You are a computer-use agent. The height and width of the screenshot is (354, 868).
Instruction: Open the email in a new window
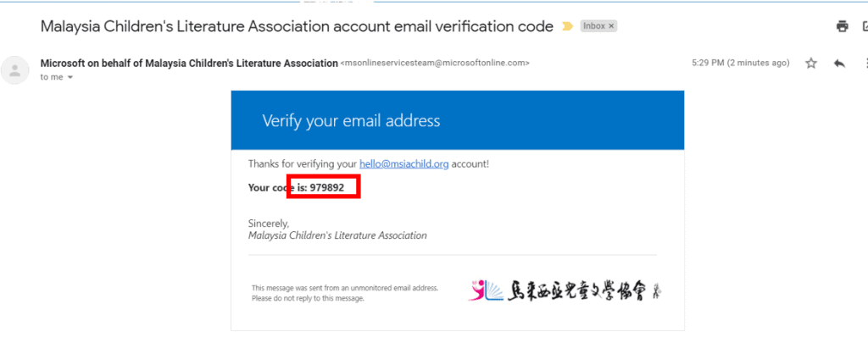click(864, 26)
